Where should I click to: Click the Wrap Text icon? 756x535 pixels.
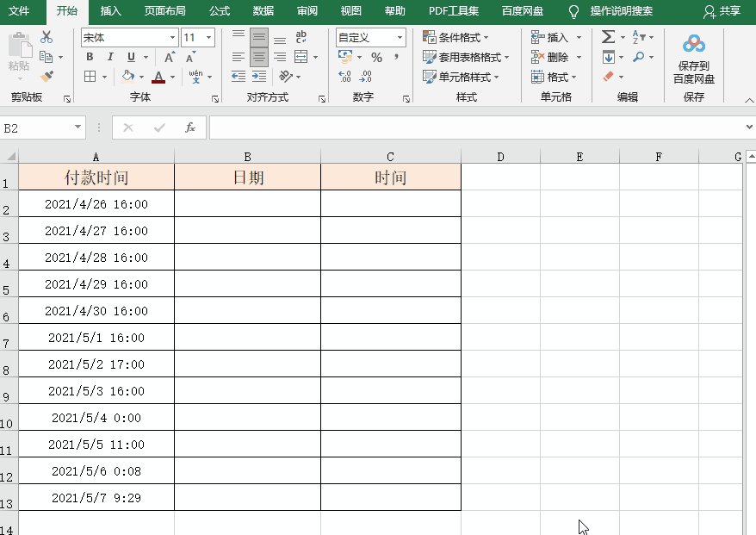click(301, 37)
